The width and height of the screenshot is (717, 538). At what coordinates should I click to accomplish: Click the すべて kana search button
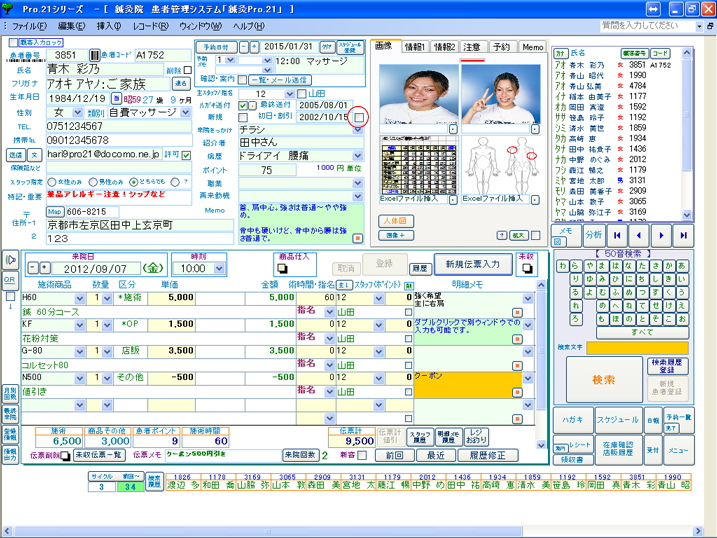point(642,332)
